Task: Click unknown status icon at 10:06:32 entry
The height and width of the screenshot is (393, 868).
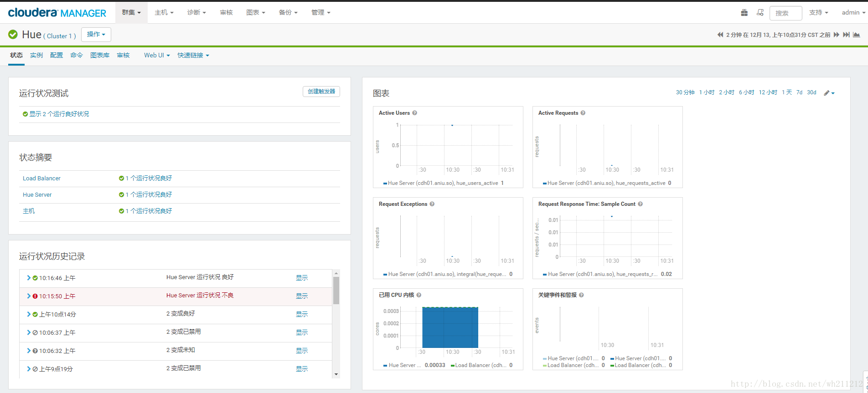Action: click(35, 351)
